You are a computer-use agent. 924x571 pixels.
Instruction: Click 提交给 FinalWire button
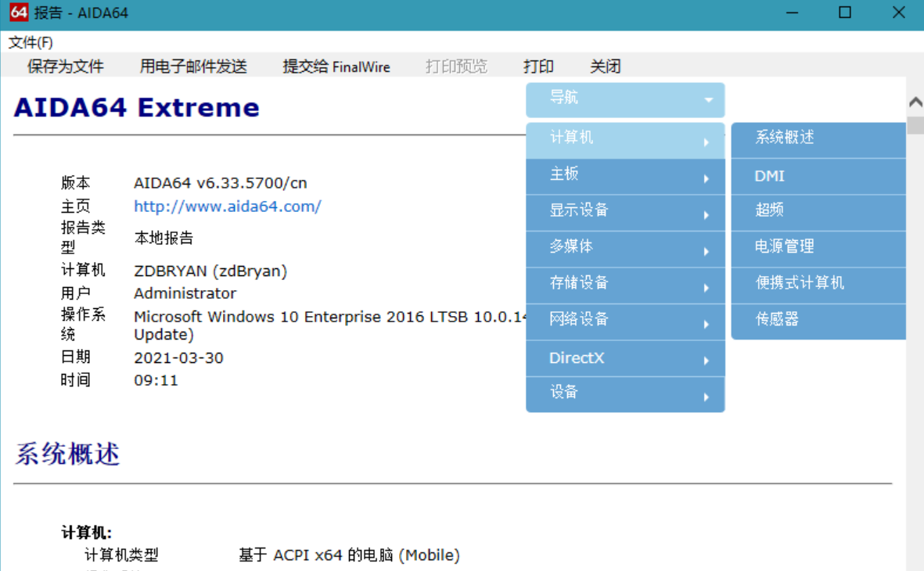336,66
